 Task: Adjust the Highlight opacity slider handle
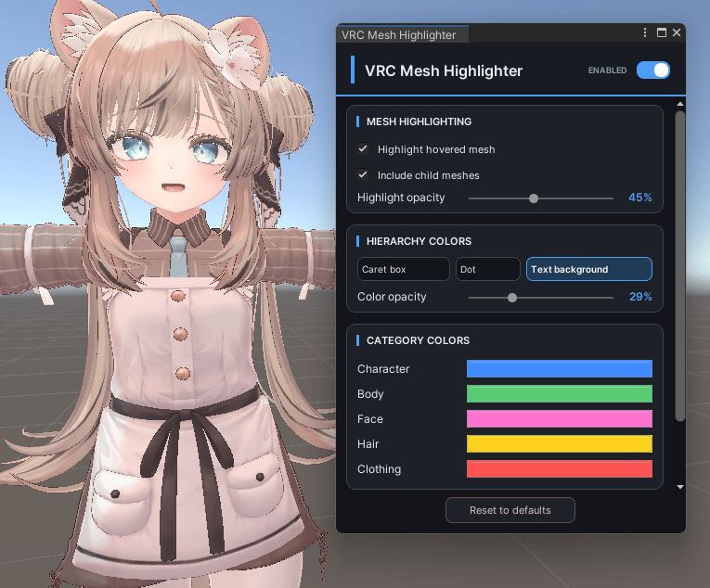(534, 198)
